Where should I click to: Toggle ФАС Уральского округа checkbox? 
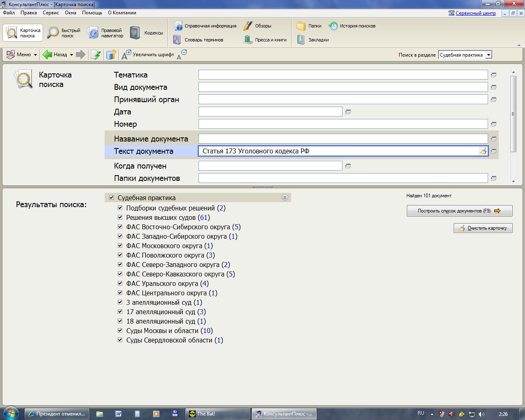click(x=120, y=283)
